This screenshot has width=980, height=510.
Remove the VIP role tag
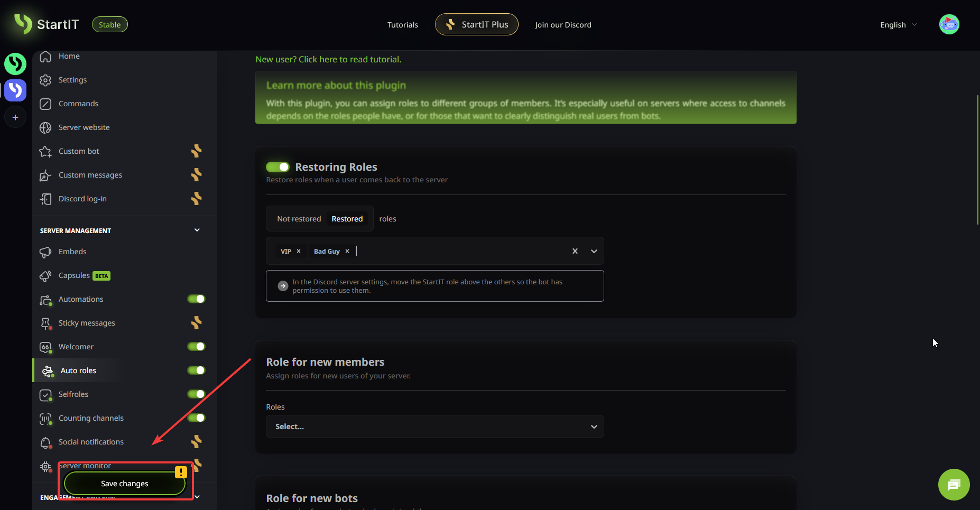299,251
